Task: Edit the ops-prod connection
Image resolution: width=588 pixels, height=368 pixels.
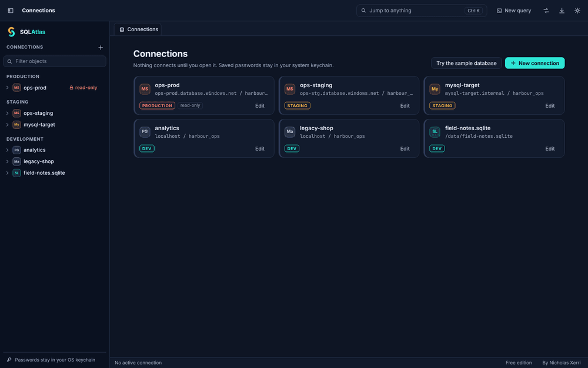Action: coord(260,106)
